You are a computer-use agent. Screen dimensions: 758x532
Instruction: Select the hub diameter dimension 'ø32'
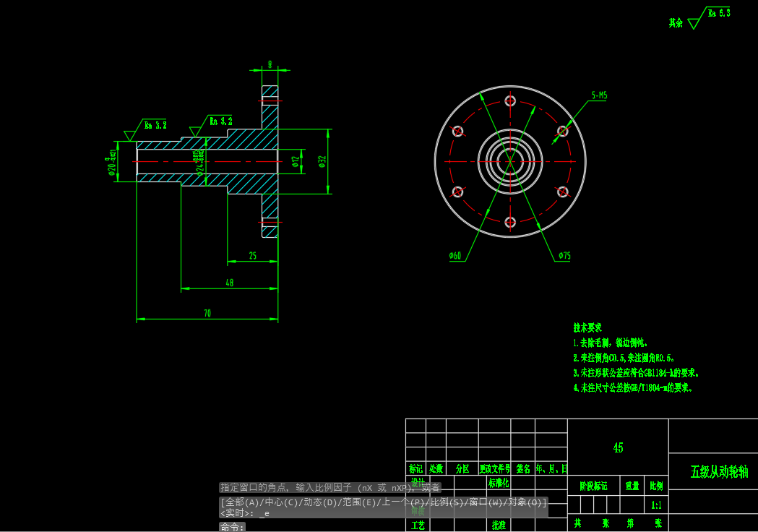(x=322, y=161)
